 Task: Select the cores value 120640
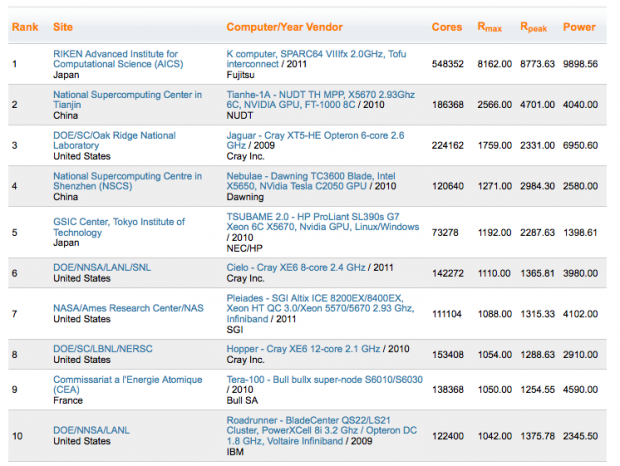click(x=448, y=186)
